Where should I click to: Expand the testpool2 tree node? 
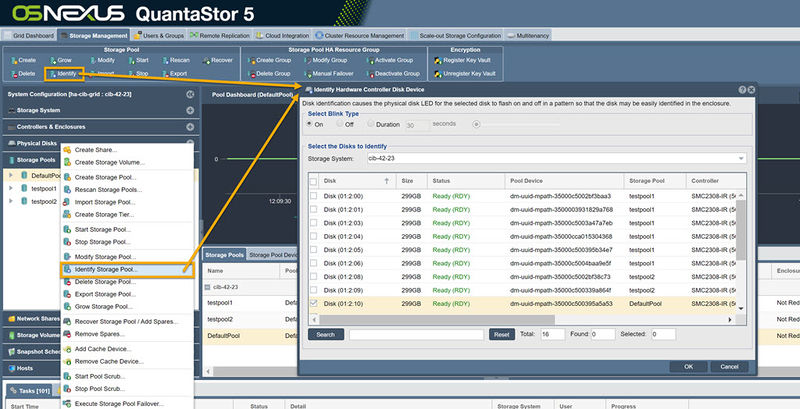[x=11, y=201]
